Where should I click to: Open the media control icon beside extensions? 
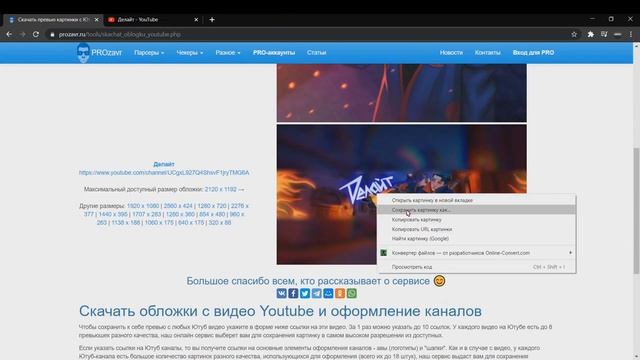tap(604, 35)
